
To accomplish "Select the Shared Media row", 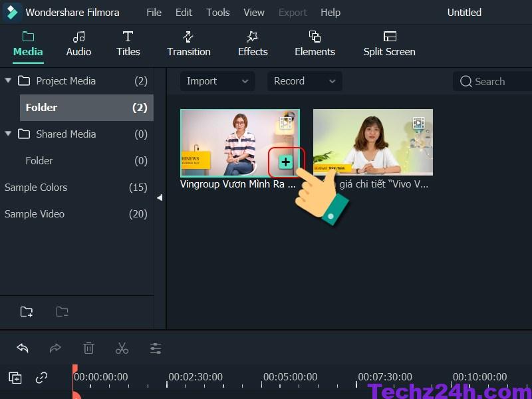I will tap(76, 134).
